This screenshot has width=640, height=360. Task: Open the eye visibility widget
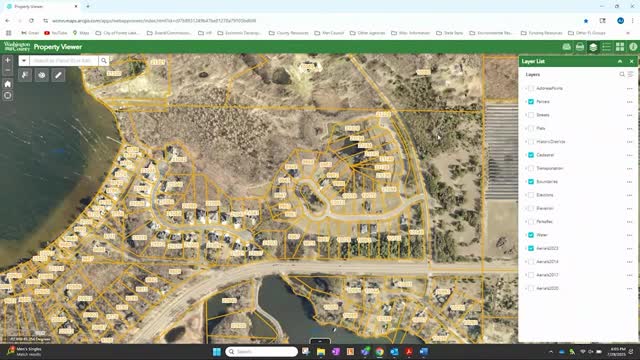(42, 75)
